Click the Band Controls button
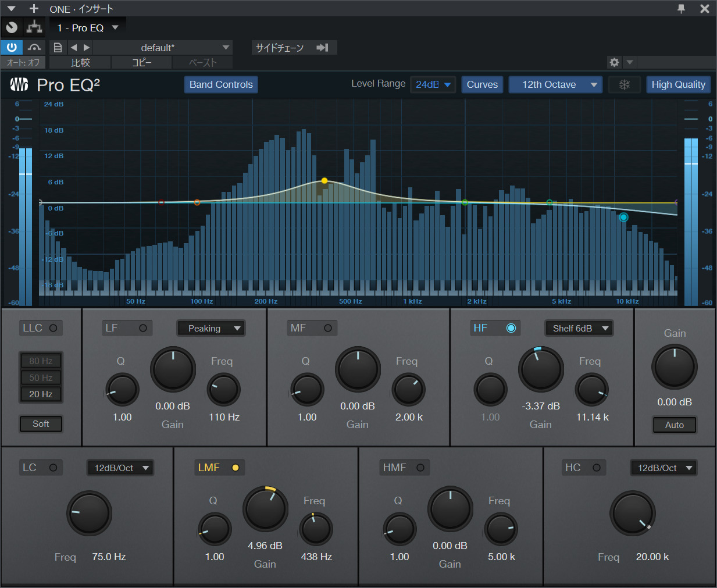Screen dimensions: 717x588 click(x=221, y=85)
